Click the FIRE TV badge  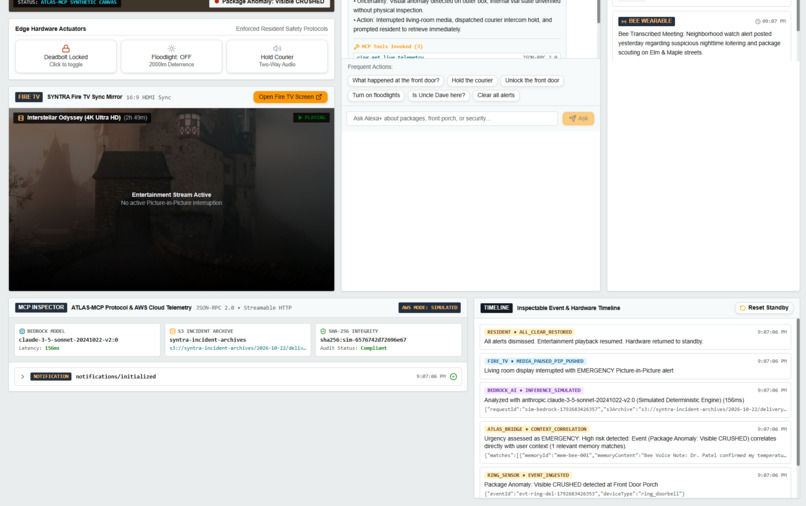29,97
